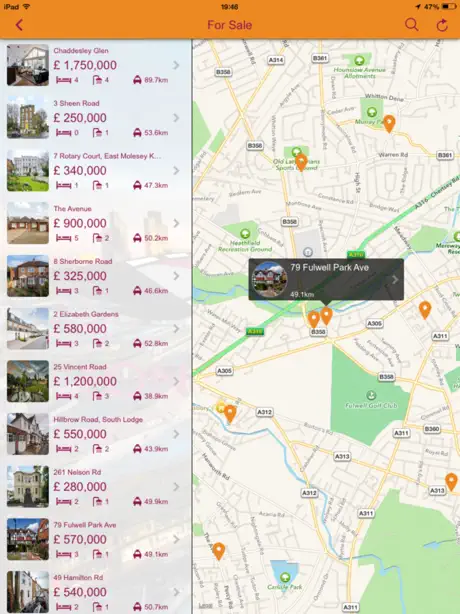The height and width of the screenshot is (614, 460).
Task: Open 2 Elizabeth Gardens listing chevron
Action: [x=176, y=329]
